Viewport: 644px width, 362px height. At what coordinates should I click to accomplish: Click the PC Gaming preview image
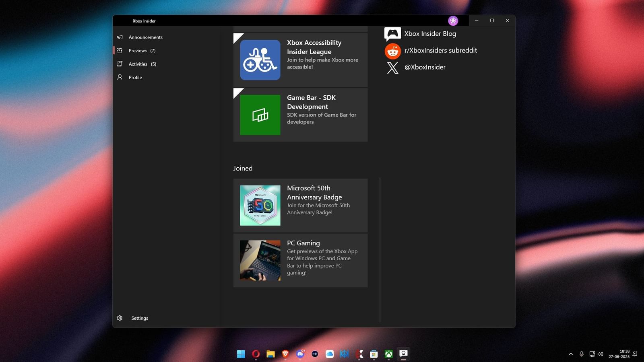click(260, 260)
